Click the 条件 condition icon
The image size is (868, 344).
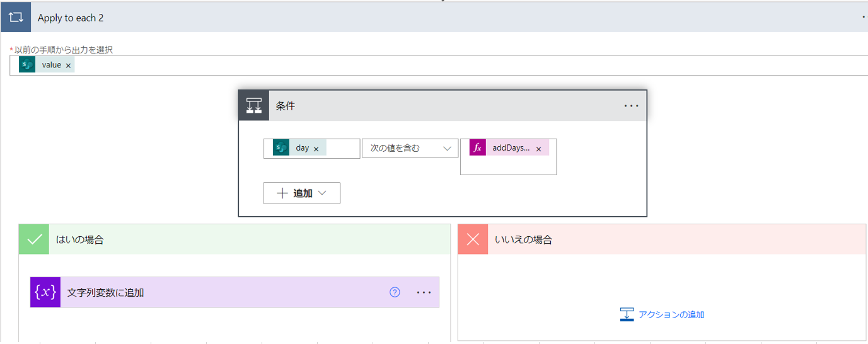(x=253, y=106)
